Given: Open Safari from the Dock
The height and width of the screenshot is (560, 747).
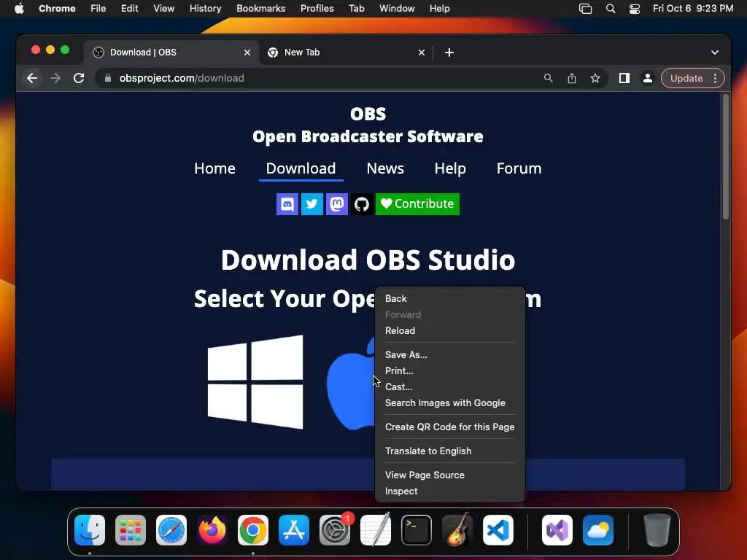Looking at the screenshot, I should click(x=171, y=530).
